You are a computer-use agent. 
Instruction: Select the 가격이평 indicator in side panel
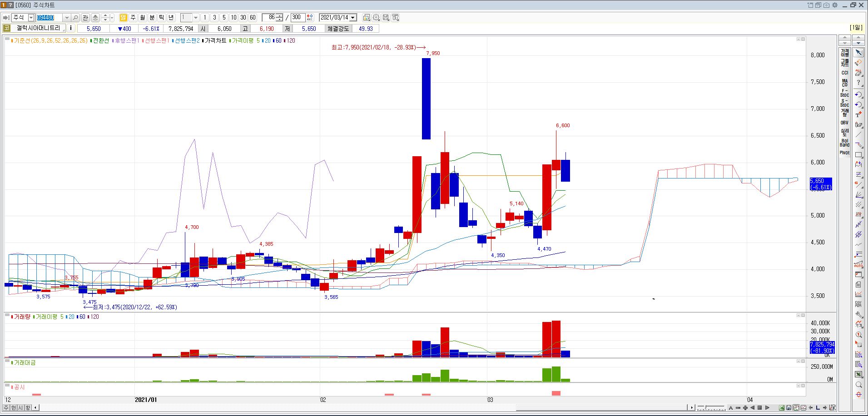[x=844, y=53]
